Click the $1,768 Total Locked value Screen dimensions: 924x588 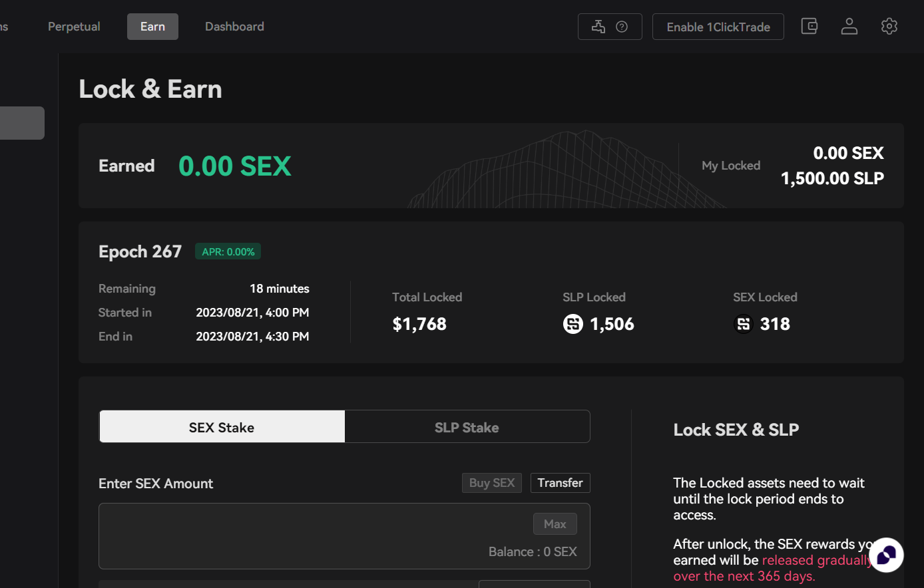tap(419, 324)
